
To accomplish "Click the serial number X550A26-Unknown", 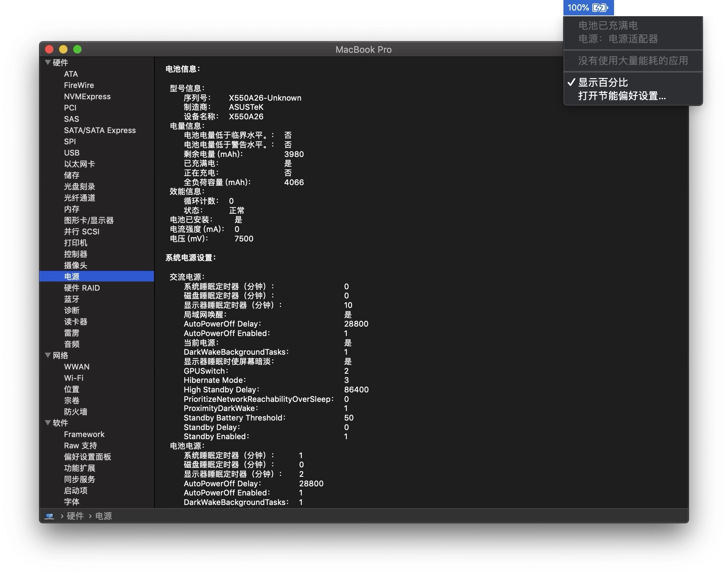I will [x=265, y=98].
